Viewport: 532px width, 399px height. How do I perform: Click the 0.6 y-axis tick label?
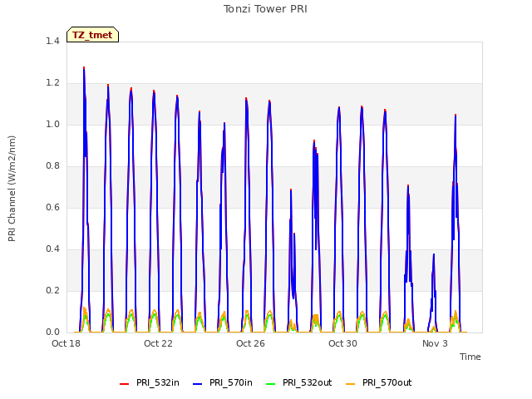52,207
